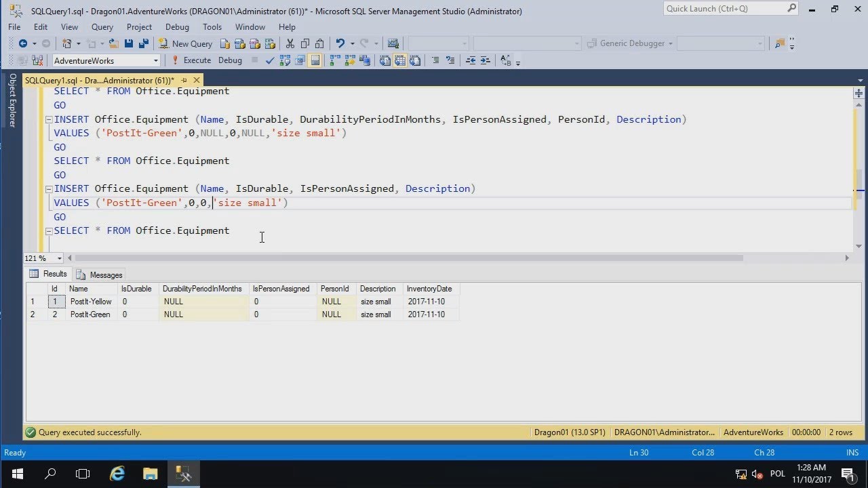Screen dimensions: 868x488
Task: Open the Windows Start menu
Action: pos(17,474)
